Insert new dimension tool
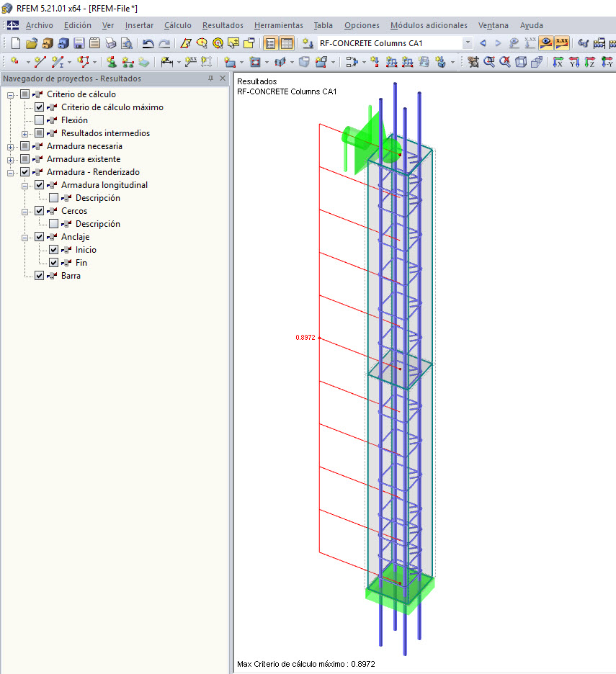 point(167,62)
